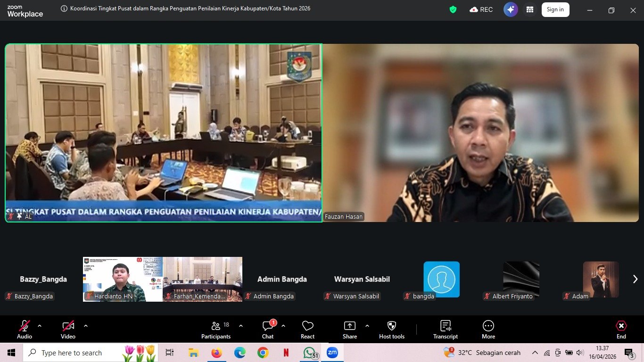
Task: Open the Participants list
Action: [x=216, y=329]
